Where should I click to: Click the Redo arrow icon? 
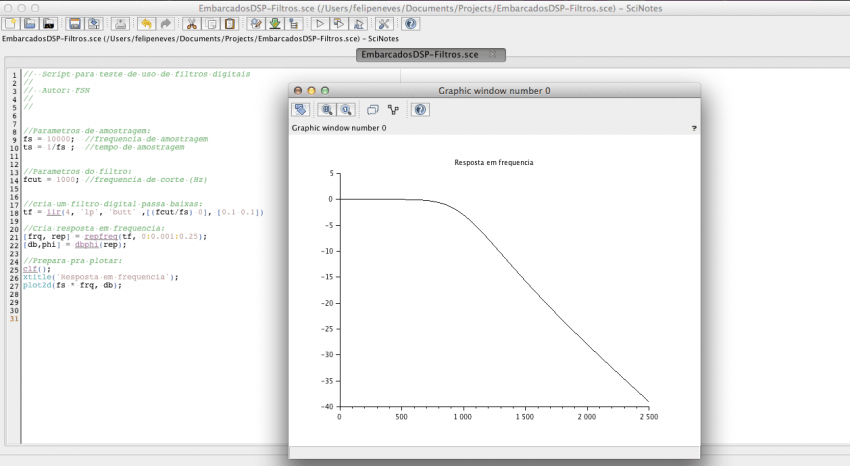tap(164, 24)
